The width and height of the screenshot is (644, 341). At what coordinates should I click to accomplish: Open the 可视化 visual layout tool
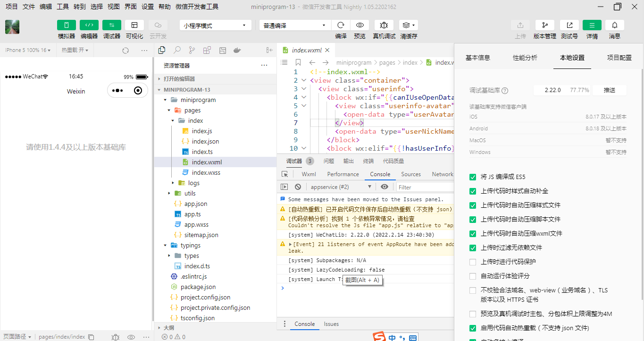click(x=134, y=25)
